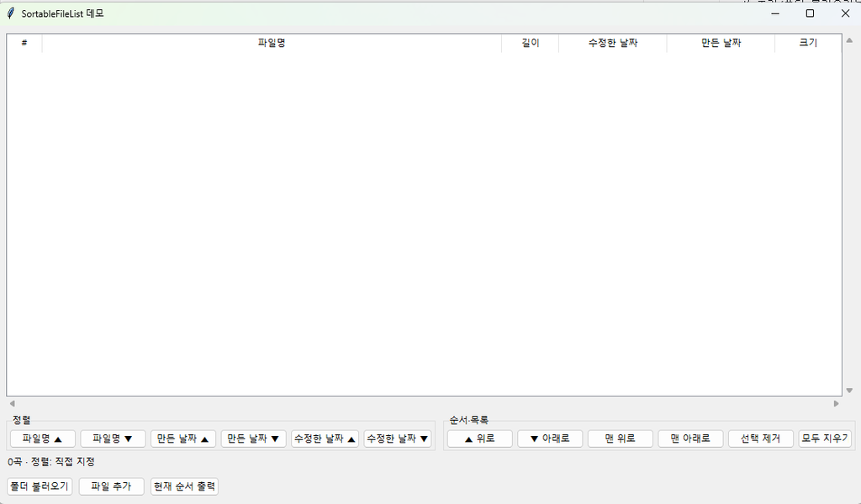
Task: Click the # column header
Action: [x=24, y=43]
